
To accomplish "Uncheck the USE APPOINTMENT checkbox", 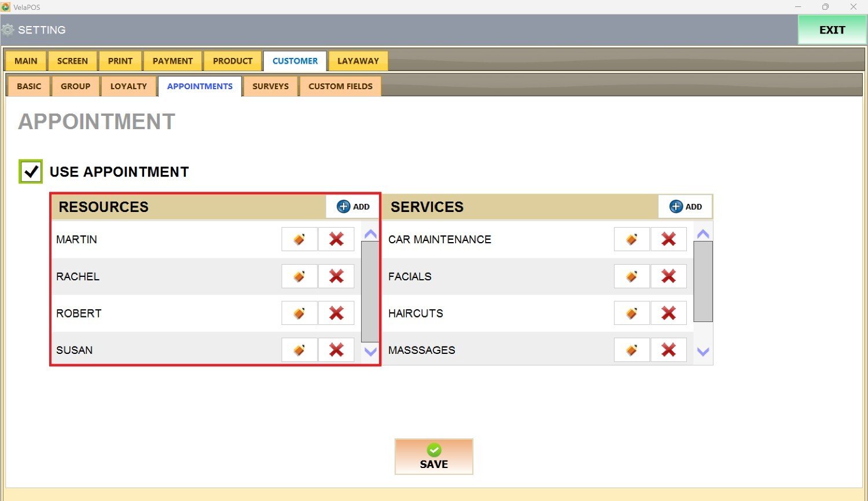I will point(31,171).
